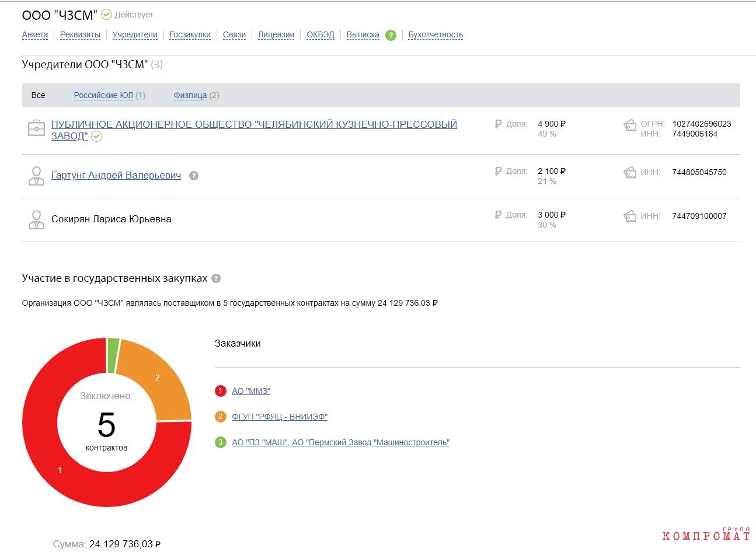Click the ID card icon beside ИНН 744709100007
Screen dimensions: 756x552
630,216
